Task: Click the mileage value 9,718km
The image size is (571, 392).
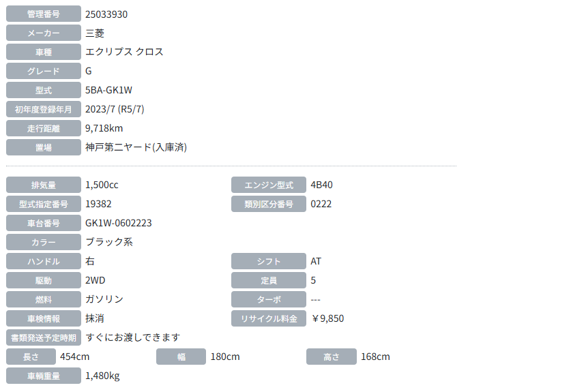Action: coord(104,128)
